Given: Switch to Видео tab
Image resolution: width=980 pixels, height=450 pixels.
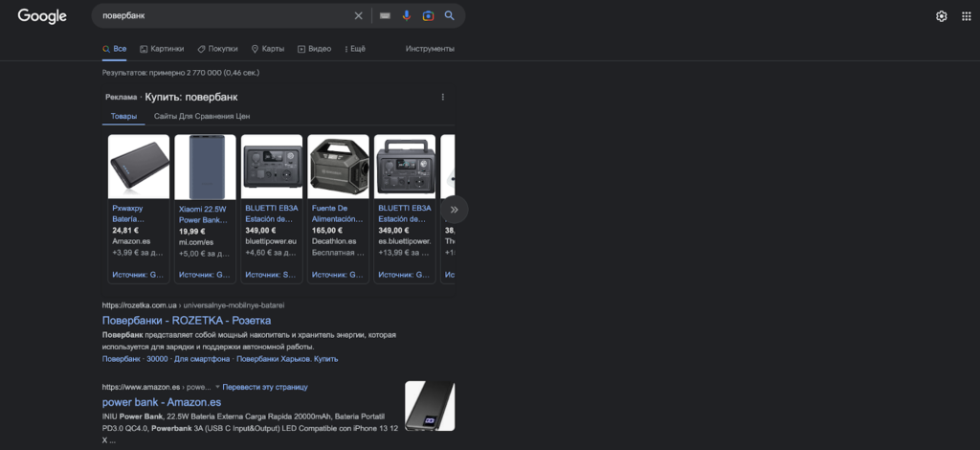Looking at the screenshot, I should coord(314,49).
